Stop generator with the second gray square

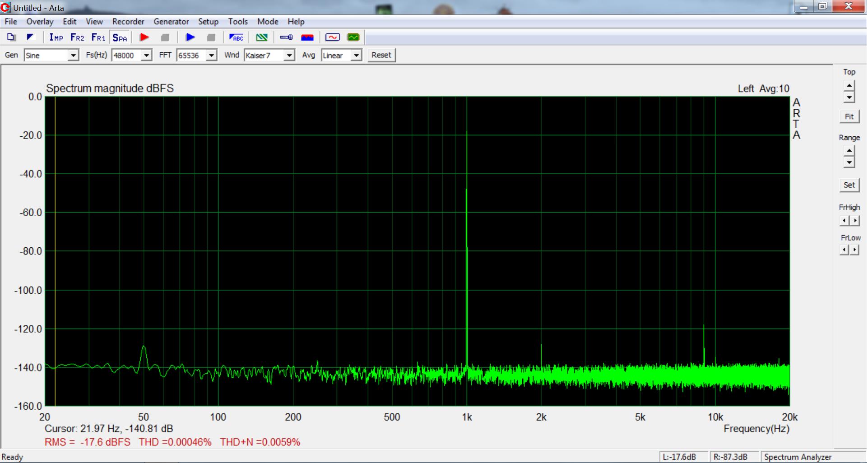coord(211,37)
